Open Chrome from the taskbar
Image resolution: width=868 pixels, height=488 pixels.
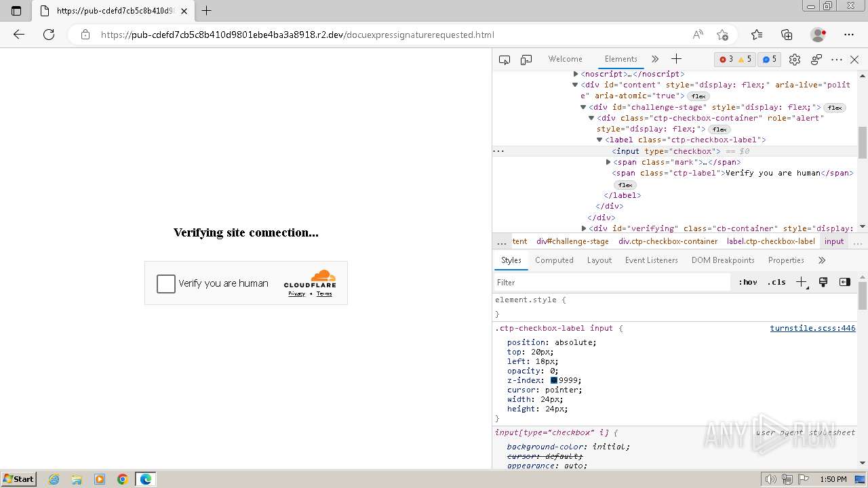pos(123,479)
